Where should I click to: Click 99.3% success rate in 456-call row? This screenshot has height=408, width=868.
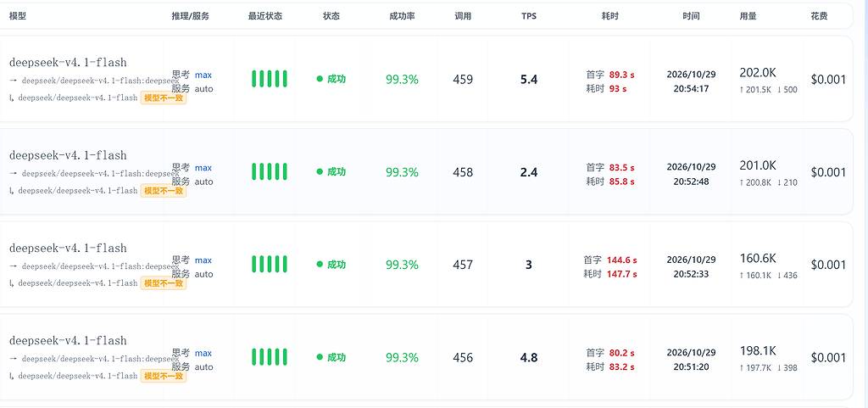pyautogui.click(x=402, y=358)
